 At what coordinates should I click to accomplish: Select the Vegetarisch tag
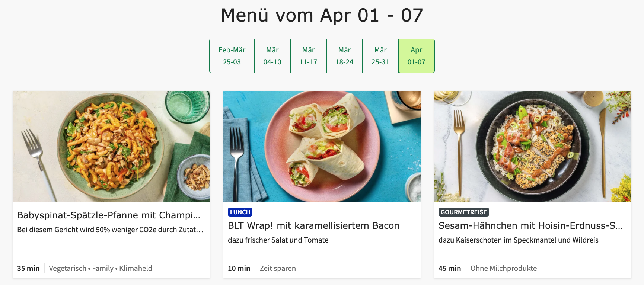pos(67,268)
